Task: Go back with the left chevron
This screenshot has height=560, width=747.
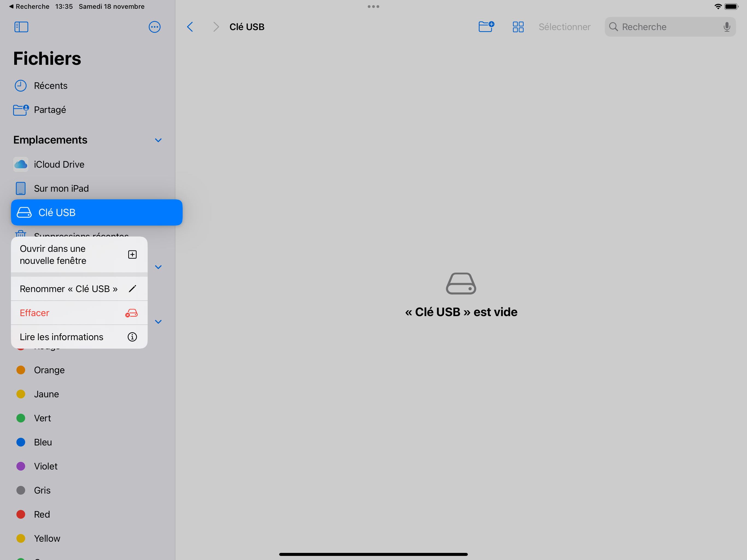Action: pyautogui.click(x=190, y=27)
